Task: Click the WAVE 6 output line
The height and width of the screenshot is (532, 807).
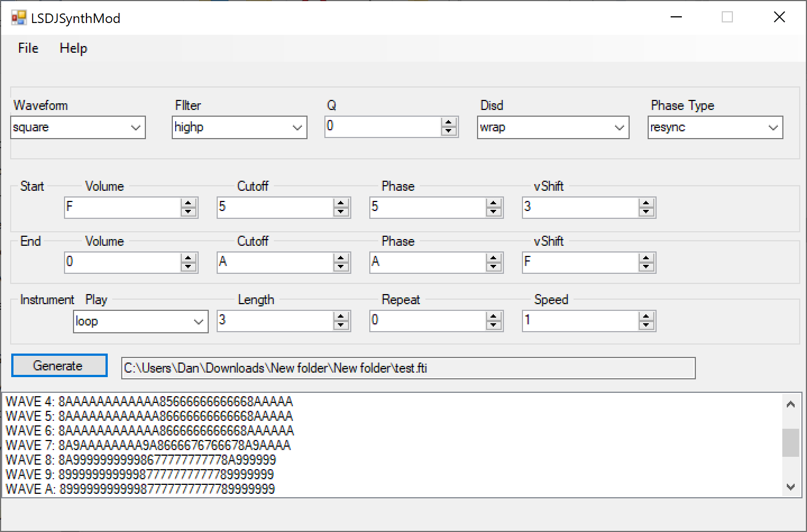Action: coord(150,430)
